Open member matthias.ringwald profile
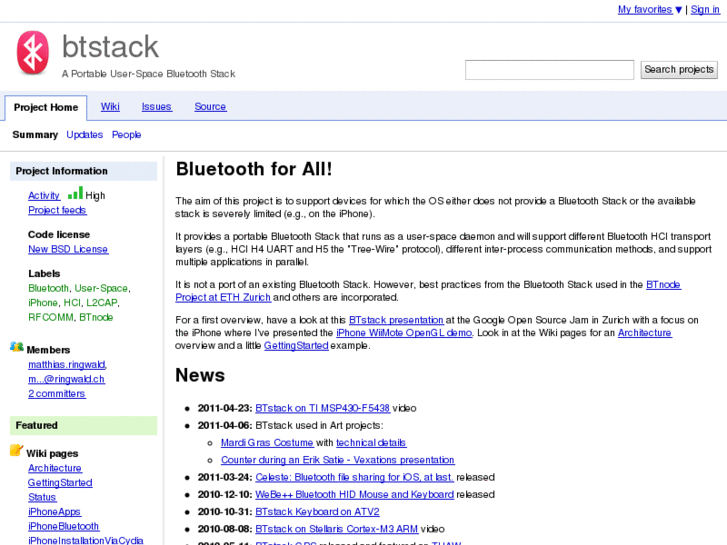 (x=67, y=365)
